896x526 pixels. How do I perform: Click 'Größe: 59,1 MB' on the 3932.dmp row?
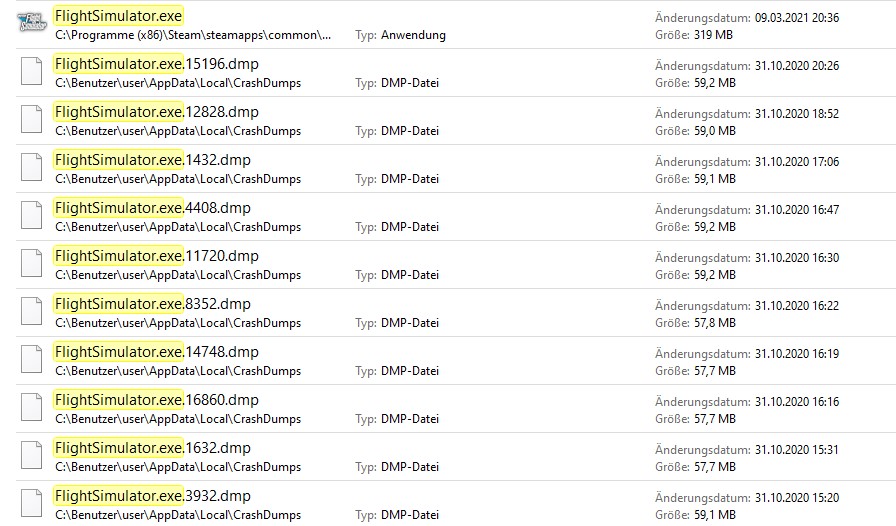pos(695,516)
